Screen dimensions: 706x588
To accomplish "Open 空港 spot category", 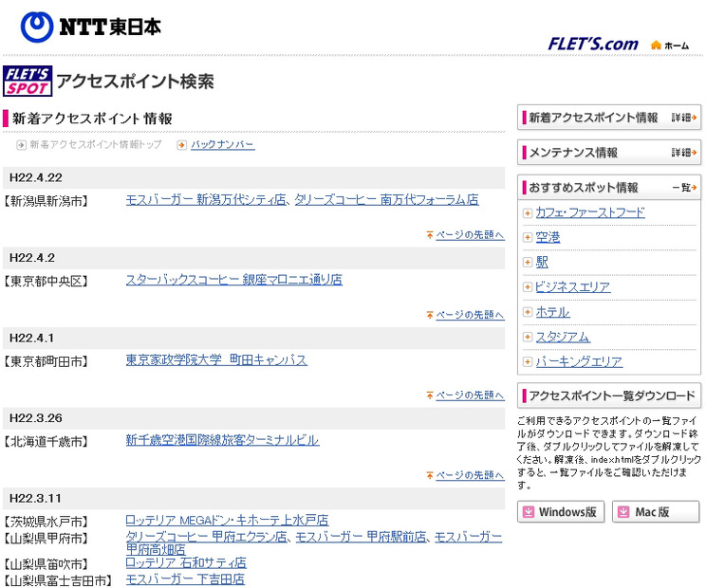I will pyautogui.click(x=548, y=237).
